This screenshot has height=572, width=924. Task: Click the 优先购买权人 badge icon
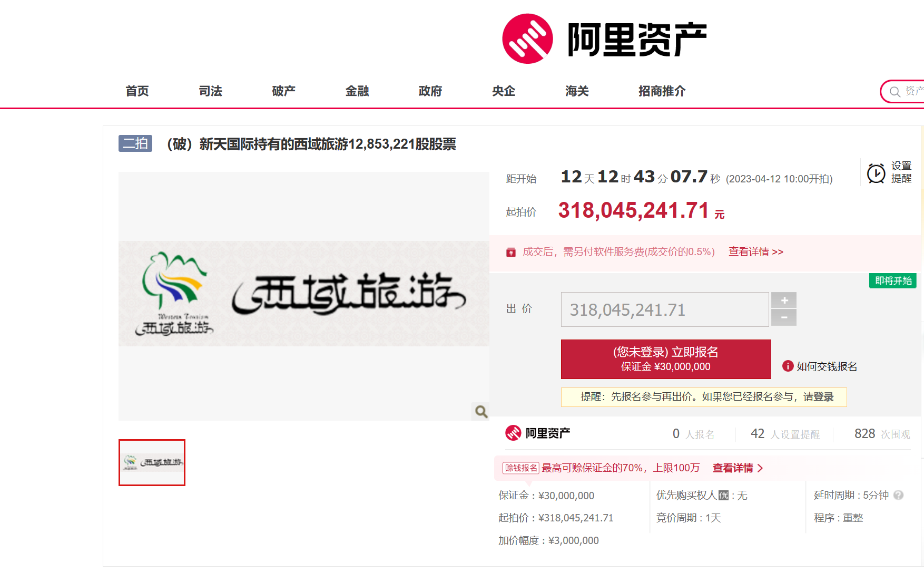coord(724,495)
